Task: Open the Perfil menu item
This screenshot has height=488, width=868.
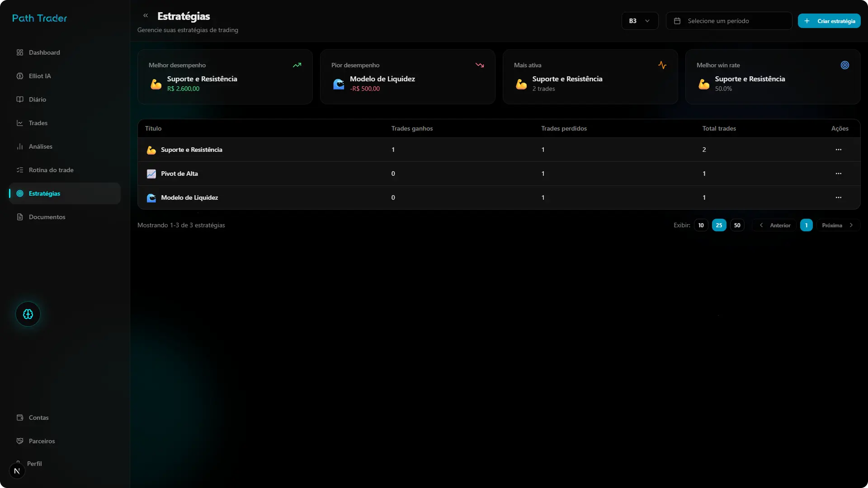Action: [34, 463]
